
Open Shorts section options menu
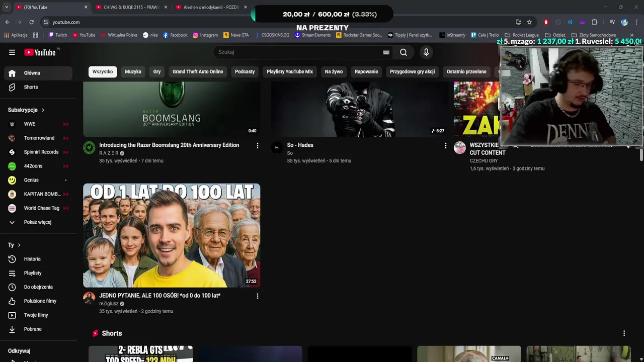[x=624, y=333]
